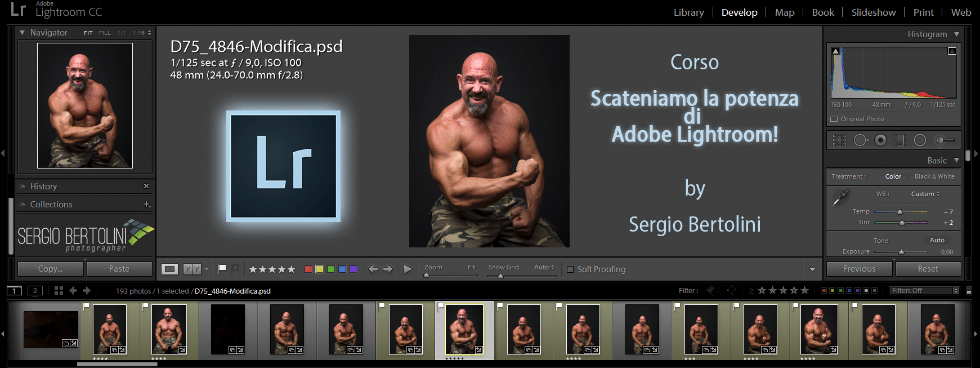Go to next photo arrow in toolbar
Viewport: 980px width, 368px height.
(x=388, y=269)
